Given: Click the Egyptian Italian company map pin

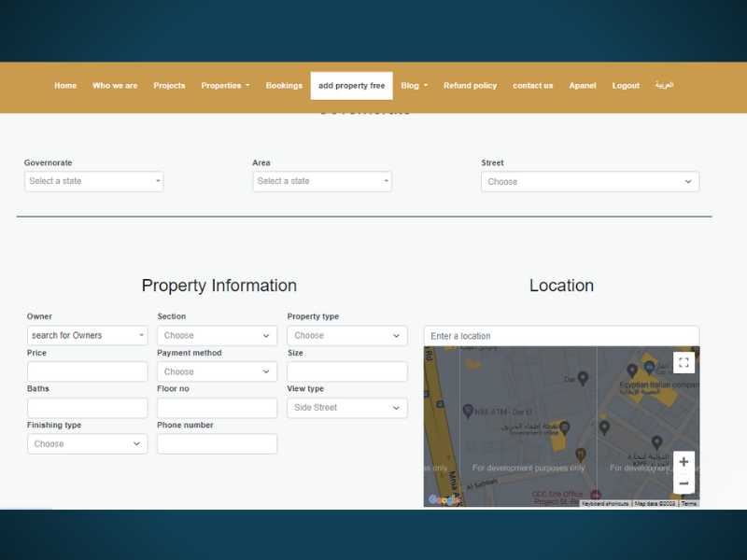Looking at the screenshot, I should [632, 370].
